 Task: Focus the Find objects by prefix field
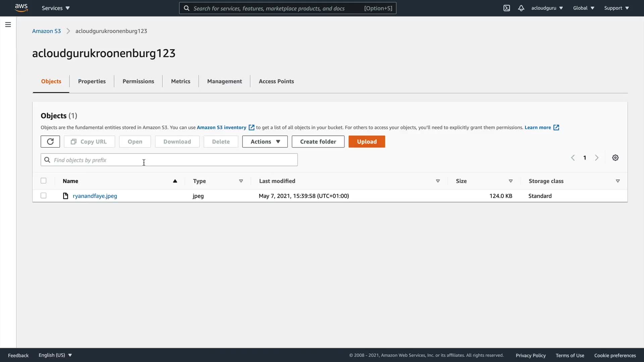pyautogui.click(x=169, y=160)
